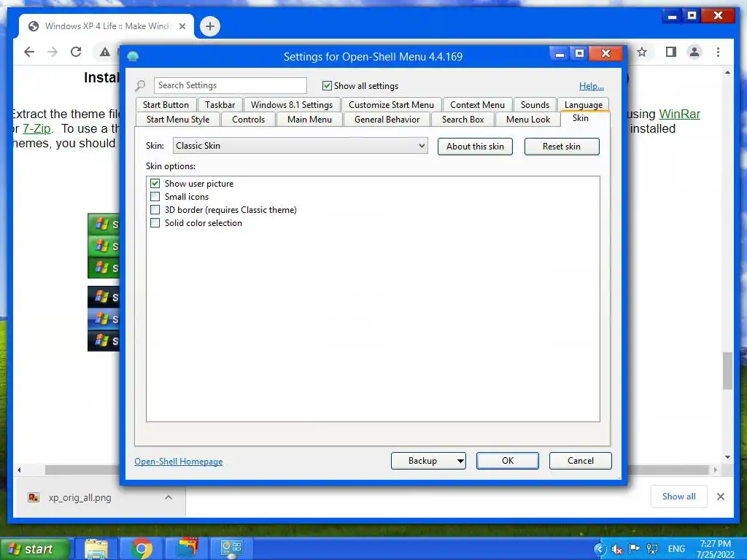Click the Start button
The width and height of the screenshot is (747, 560).
click(x=34, y=549)
